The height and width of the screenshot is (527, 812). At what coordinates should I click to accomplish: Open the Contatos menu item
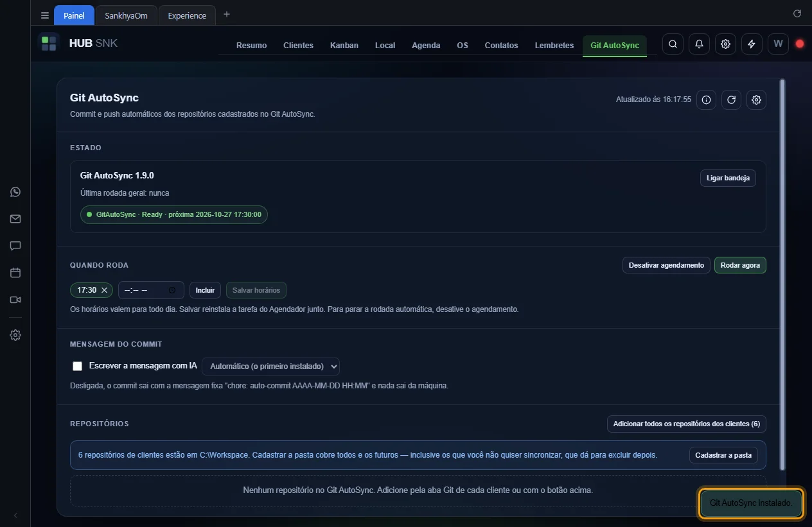[x=501, y=45]
